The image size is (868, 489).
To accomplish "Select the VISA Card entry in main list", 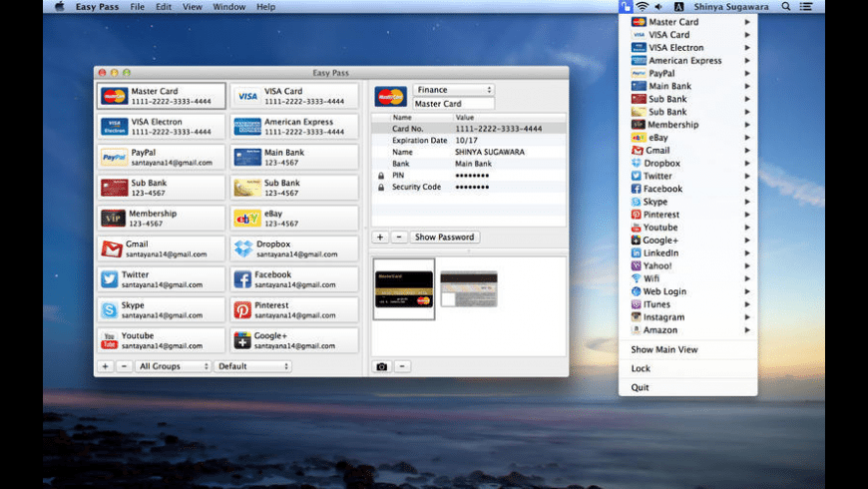I will pos(294,96).
